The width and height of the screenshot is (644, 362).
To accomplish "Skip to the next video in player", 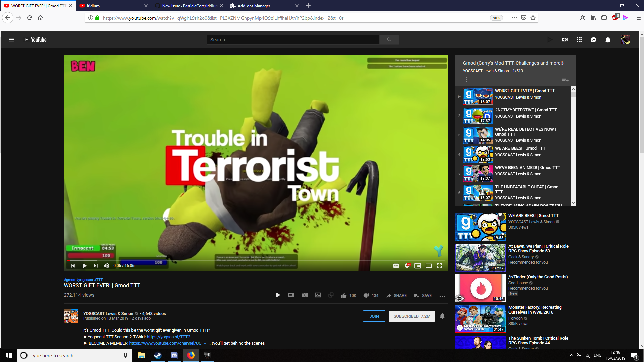I will coord(96,266).
